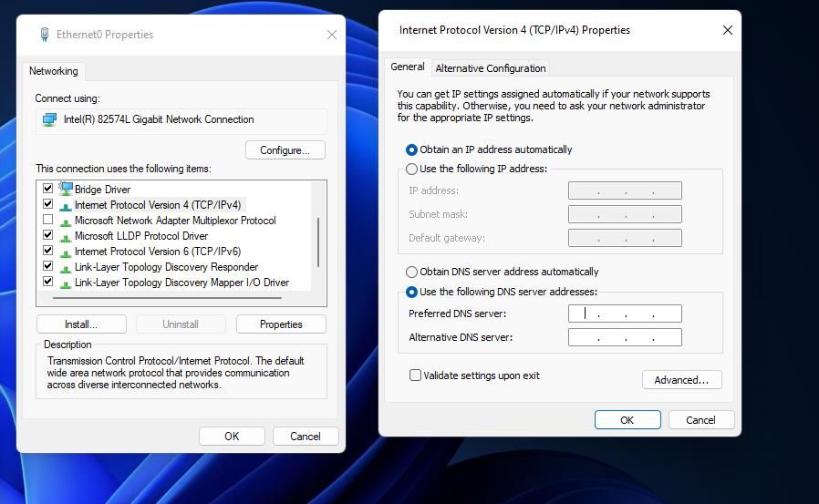Close the Ethernet0 Properties window

click(332, 35)
